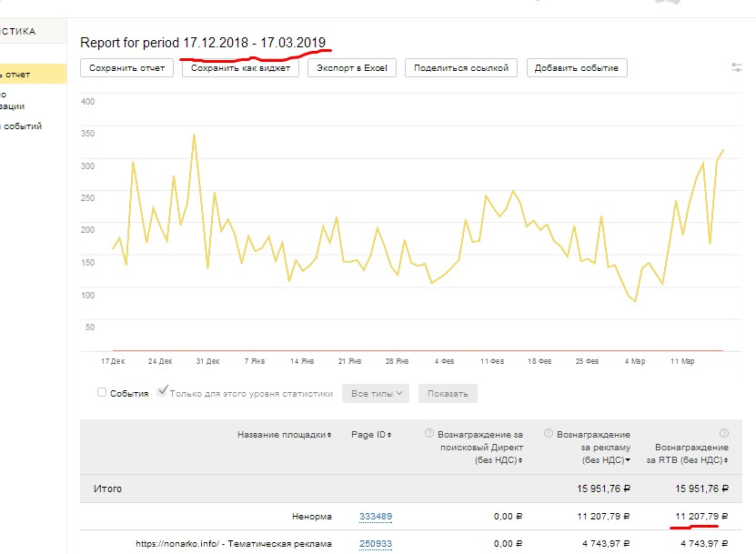Click chart peak near 31 Дек
The image size is (756, 554).
tap(194, 135)
